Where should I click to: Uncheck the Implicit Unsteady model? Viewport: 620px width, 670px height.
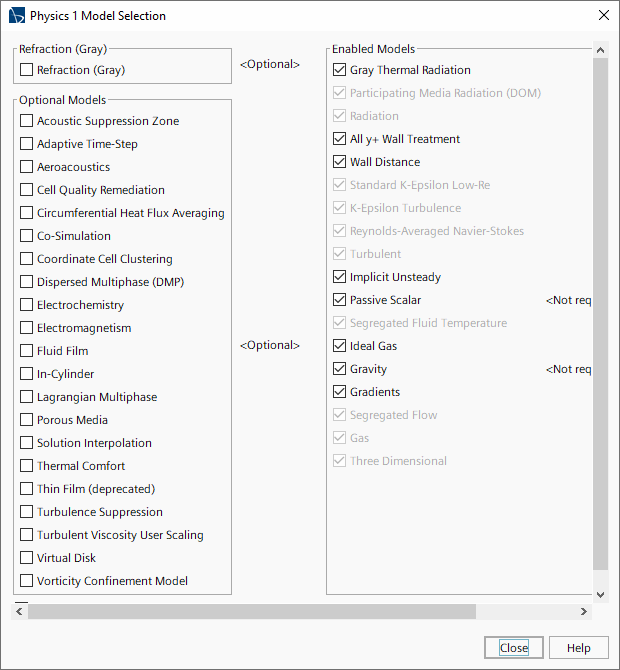pyautogui.click(x=340, y=277)
